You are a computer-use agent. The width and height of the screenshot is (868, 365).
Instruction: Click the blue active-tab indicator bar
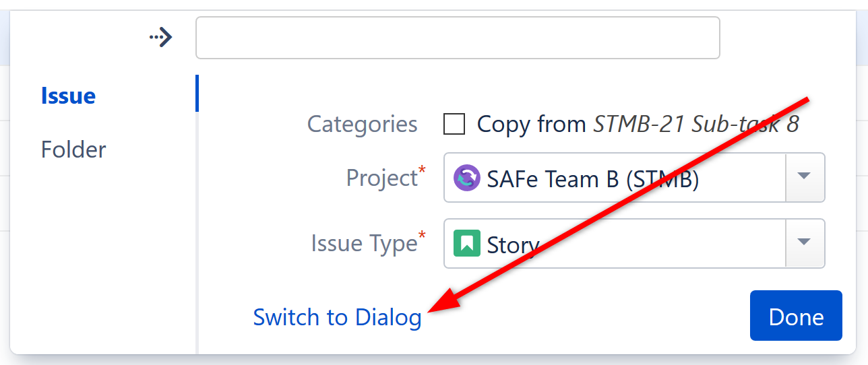coord(197,93)
